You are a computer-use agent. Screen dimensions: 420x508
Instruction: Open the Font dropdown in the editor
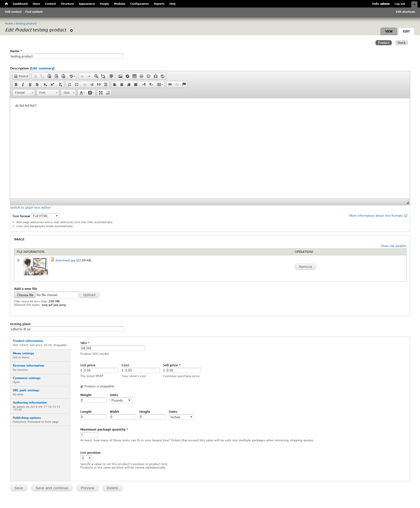[47, 93]
